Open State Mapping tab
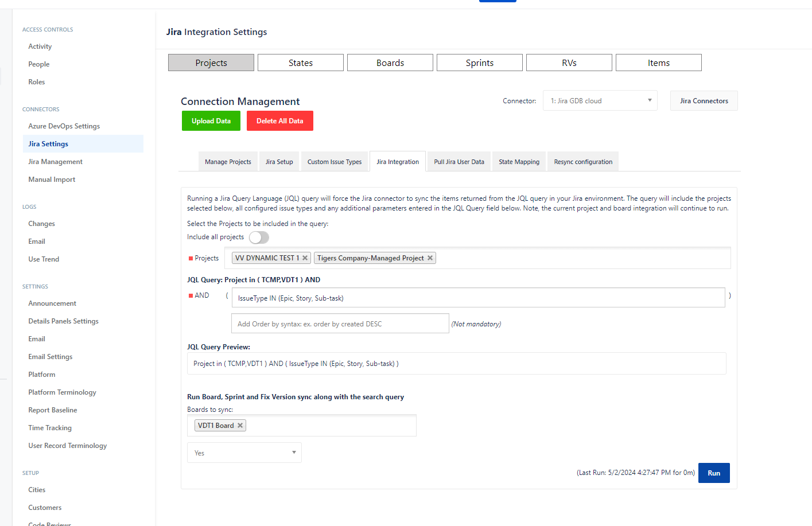The width and height of the screenshot is (812, 526). coord(519,162)
